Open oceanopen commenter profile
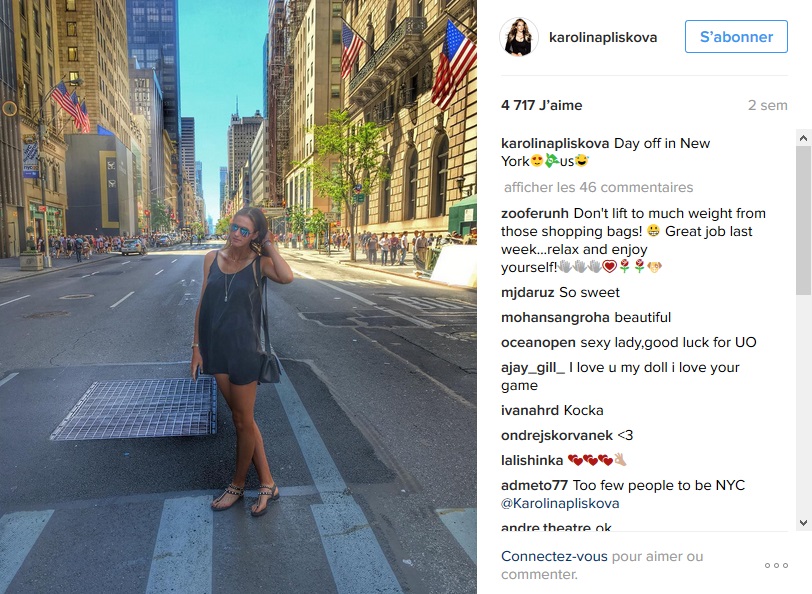The image size is (812, 594). point(538,342)
